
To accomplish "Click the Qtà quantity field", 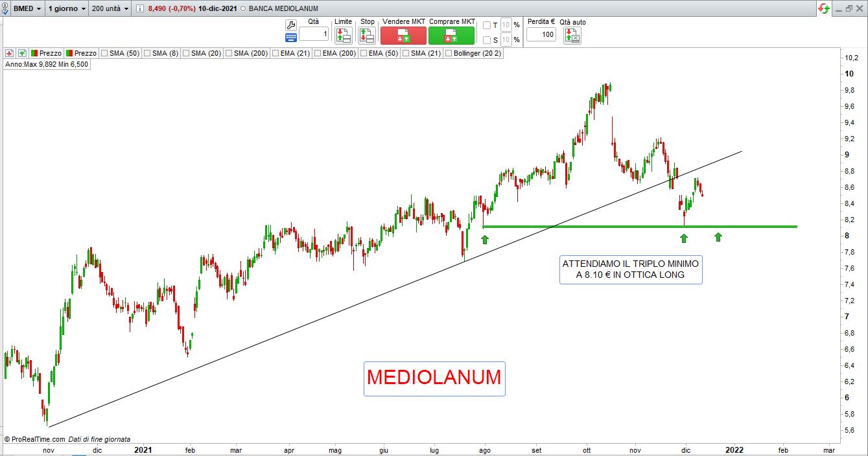I will [314, 34].
